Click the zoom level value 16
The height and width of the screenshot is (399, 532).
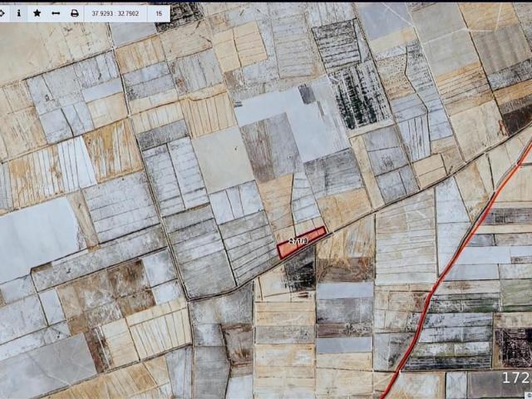[x=159, y=13]
